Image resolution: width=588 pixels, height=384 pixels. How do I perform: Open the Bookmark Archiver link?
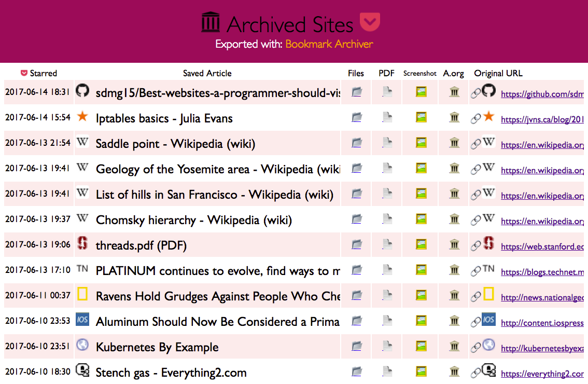tap(329, 44)
